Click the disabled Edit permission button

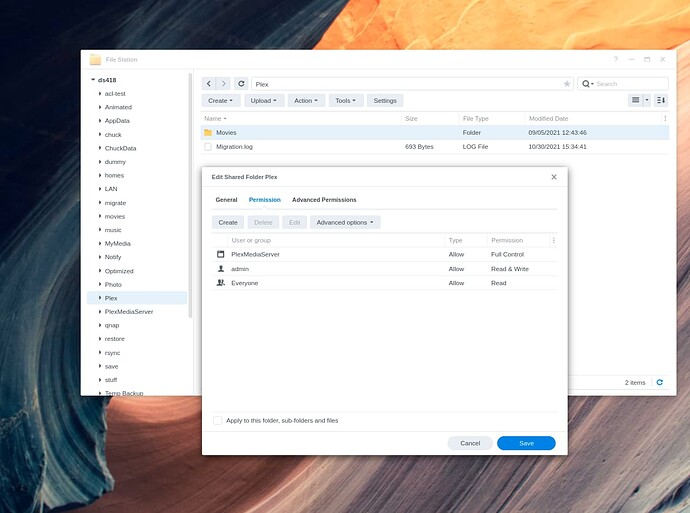pyautogui.click(x=294, y=223)
